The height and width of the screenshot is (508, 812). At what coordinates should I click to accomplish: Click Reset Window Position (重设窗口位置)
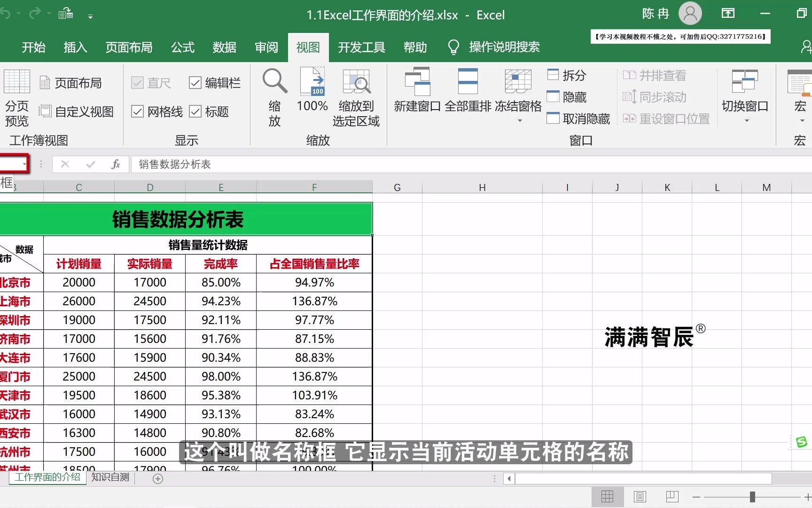click(666, 119)
